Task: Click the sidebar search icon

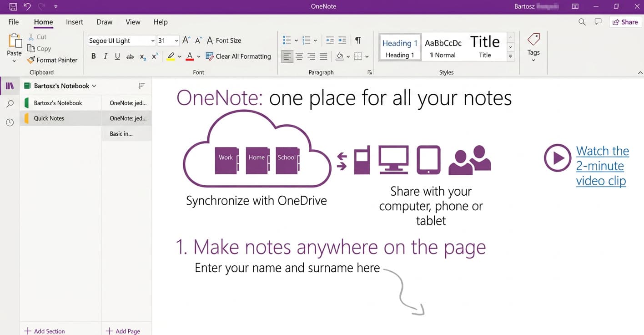Action: point(10,104)
